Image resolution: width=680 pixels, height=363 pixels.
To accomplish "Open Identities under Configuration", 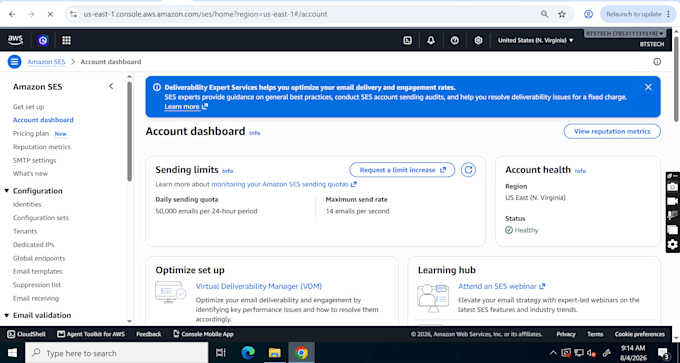I will (27, 204).
